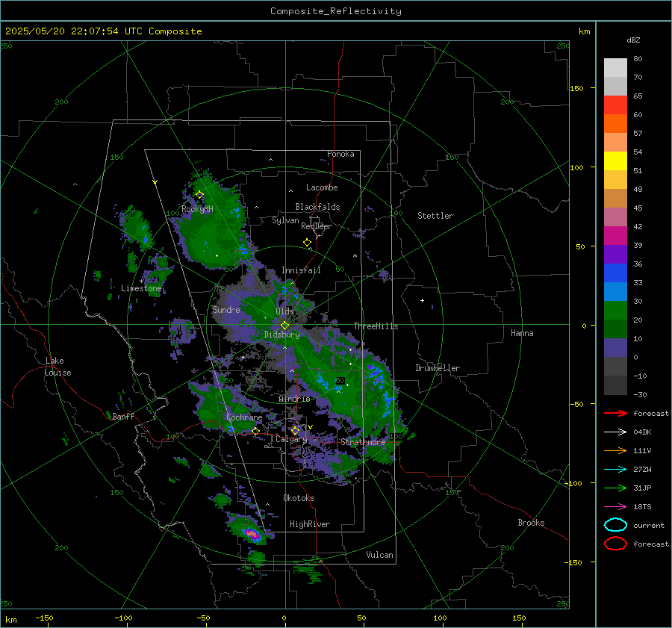The height and width of the screenshot is (628, 672).
Task: Click the Airdrie label
Action: point(294,399)
